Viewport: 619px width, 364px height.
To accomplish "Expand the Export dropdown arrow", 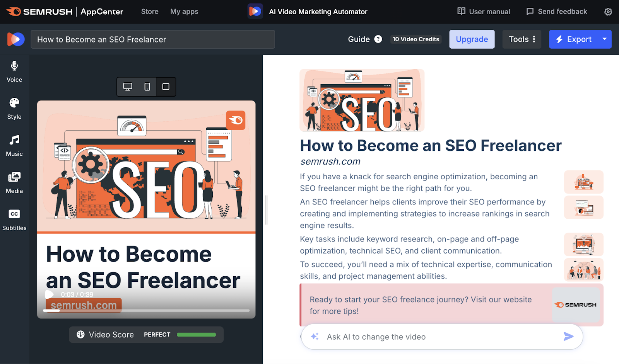I will (604, 39).
